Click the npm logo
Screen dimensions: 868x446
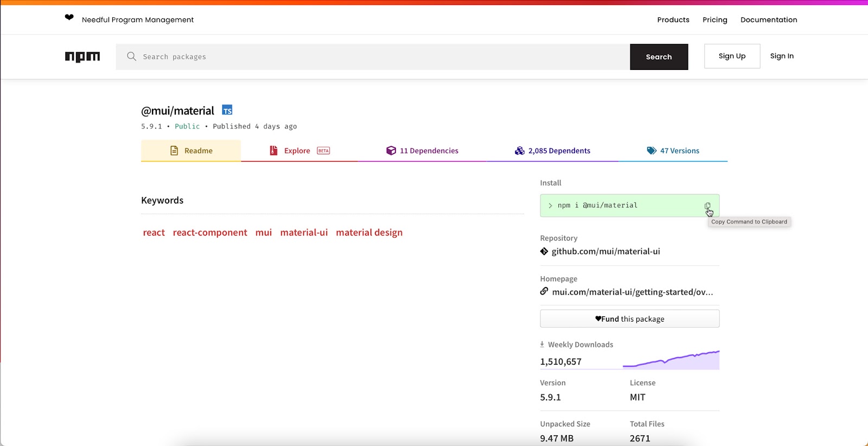[82, 56]
